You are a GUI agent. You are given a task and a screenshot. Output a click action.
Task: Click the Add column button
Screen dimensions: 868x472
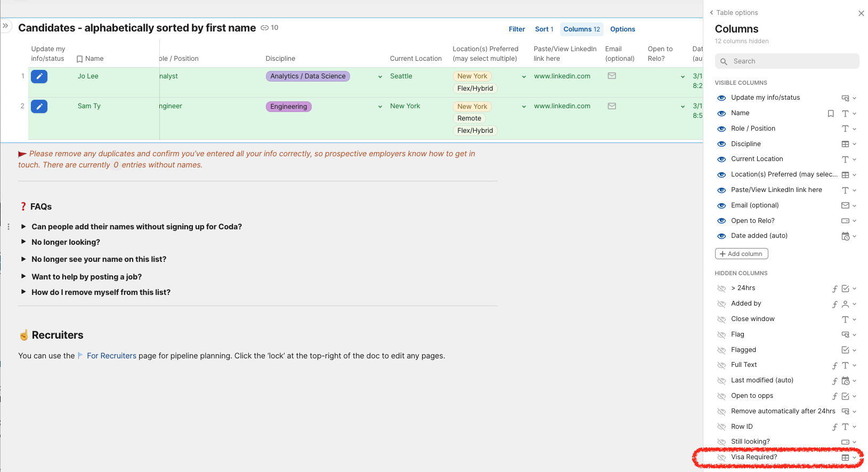click(x=741, y=254)
